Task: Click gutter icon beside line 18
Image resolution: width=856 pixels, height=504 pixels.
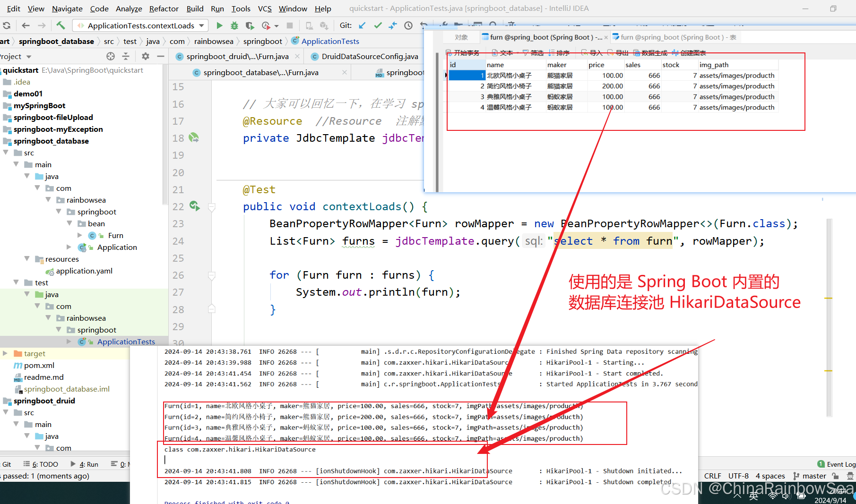Action: [x=194, y=137]
